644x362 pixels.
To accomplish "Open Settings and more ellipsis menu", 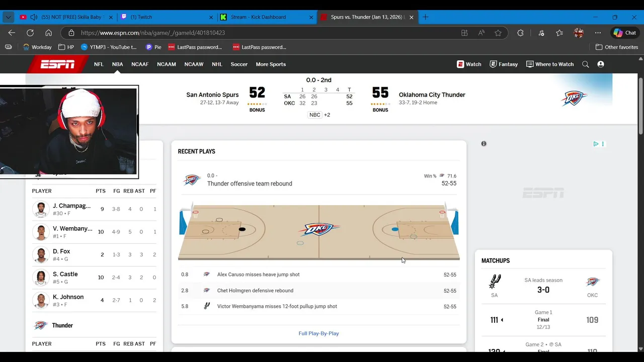I will [x=598, y=33].
